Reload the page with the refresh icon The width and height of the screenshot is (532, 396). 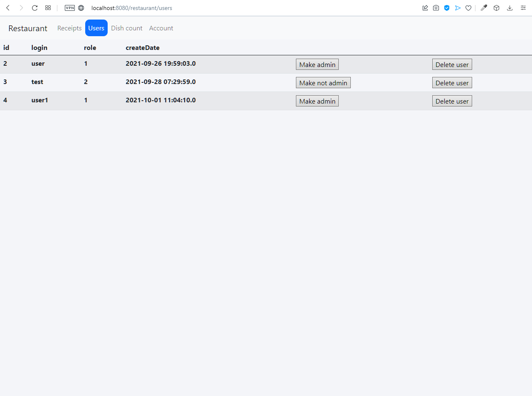click(35, 8)
